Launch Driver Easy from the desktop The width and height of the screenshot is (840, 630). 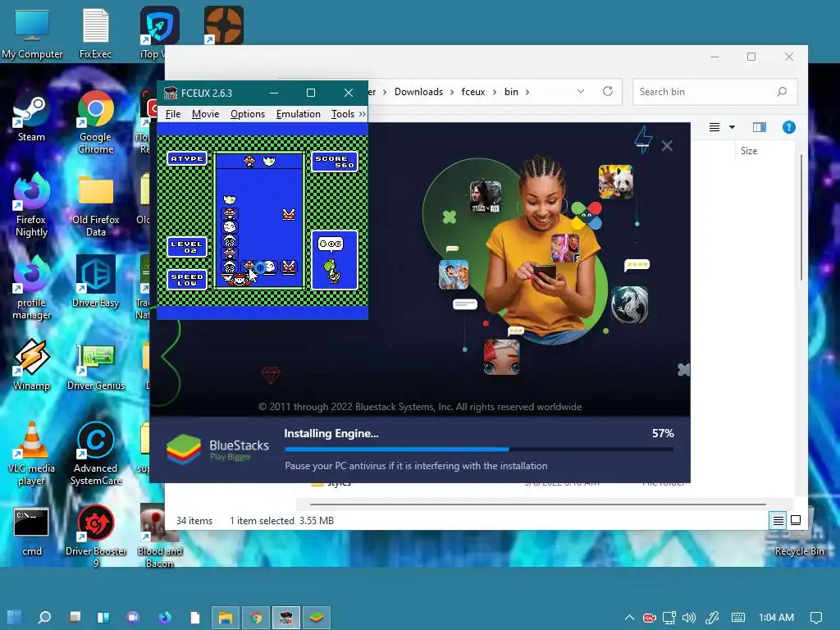(x=95, y=282)
